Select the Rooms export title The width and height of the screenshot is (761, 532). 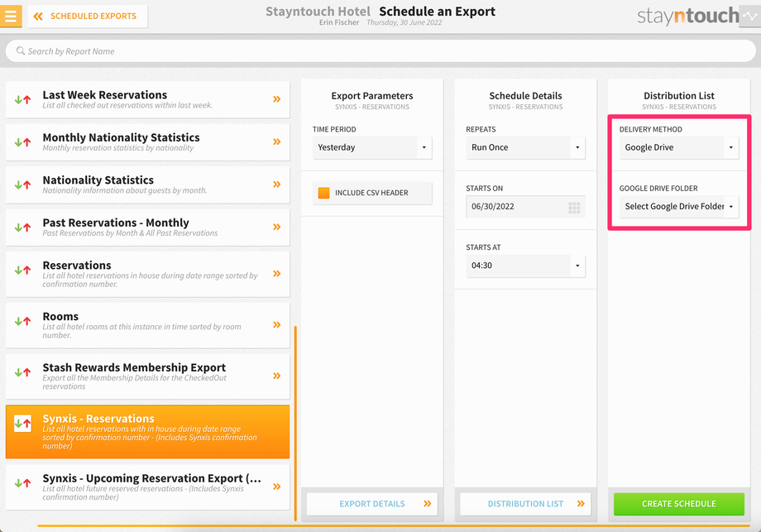(x=60, y=317)
